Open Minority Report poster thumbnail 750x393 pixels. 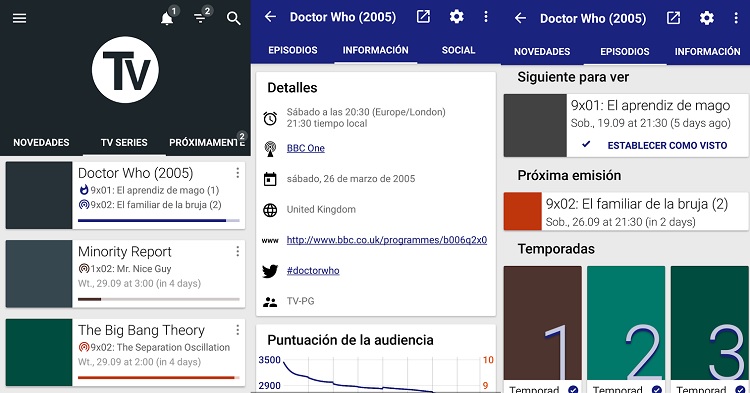(x=39, y=273)
